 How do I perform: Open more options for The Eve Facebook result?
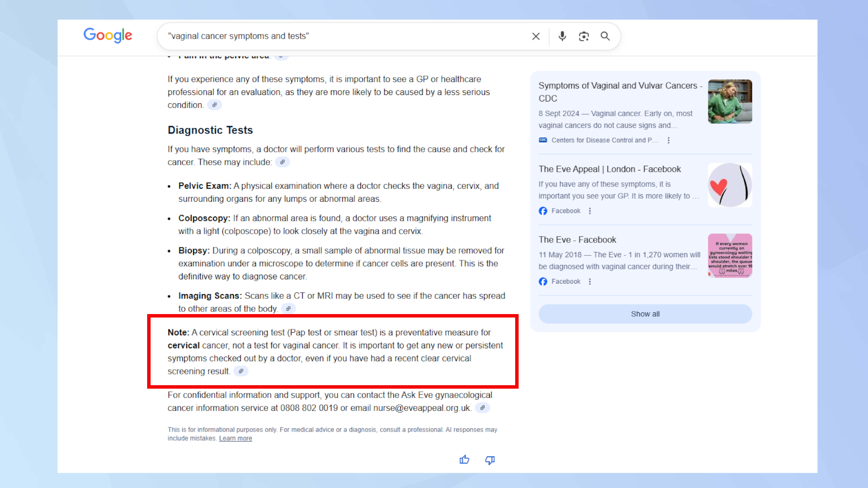589,282
